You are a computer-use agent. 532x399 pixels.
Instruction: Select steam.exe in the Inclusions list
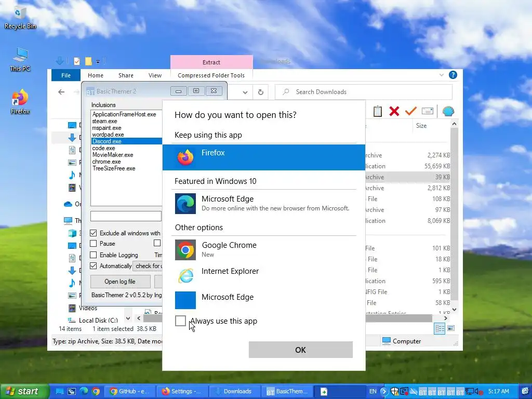(x=104, y=121)
